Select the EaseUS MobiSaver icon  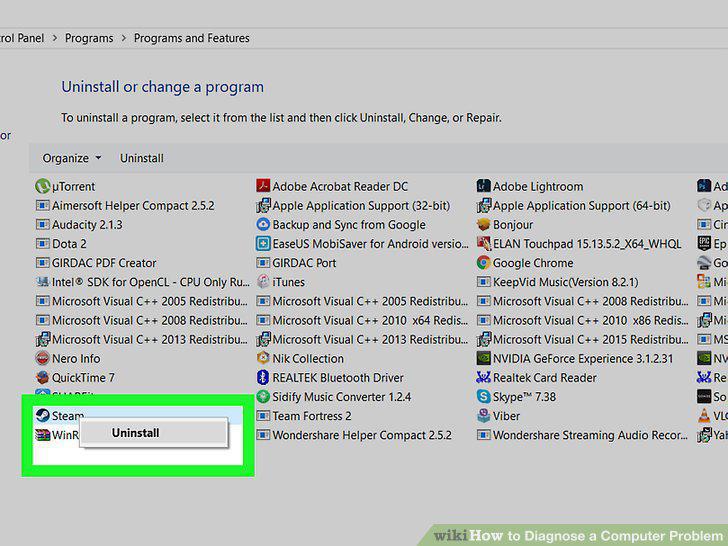click(x=263, y=244)
